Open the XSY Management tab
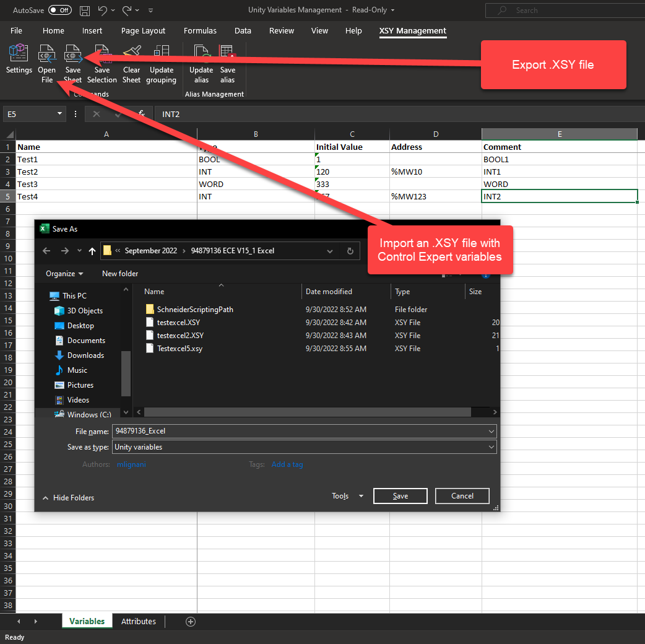 413,31
